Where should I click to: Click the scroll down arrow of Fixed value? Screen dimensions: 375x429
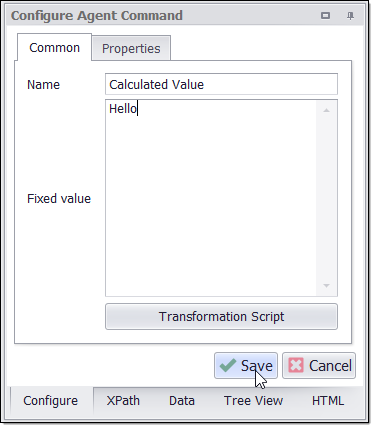click(327, 286)
